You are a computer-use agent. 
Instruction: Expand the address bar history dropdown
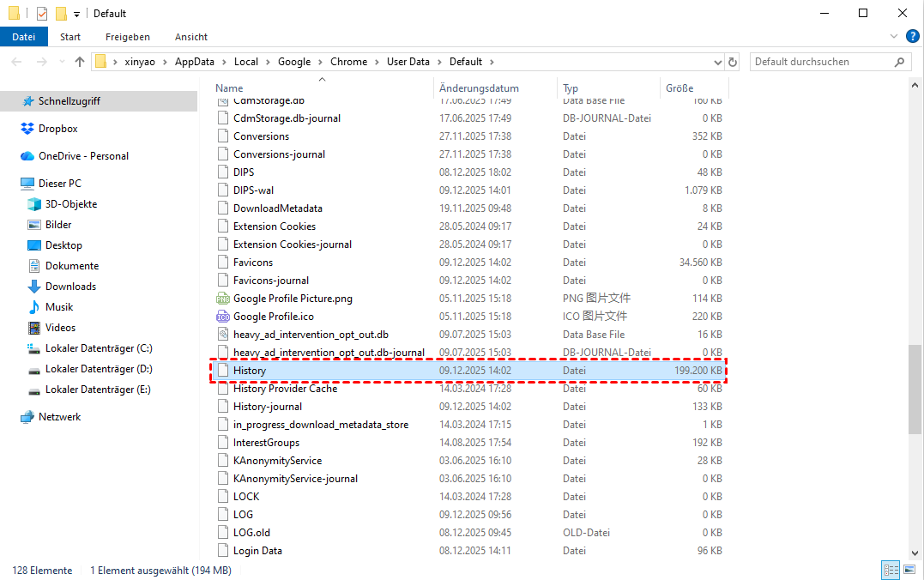pyautogui.click(x=719, y=62)
